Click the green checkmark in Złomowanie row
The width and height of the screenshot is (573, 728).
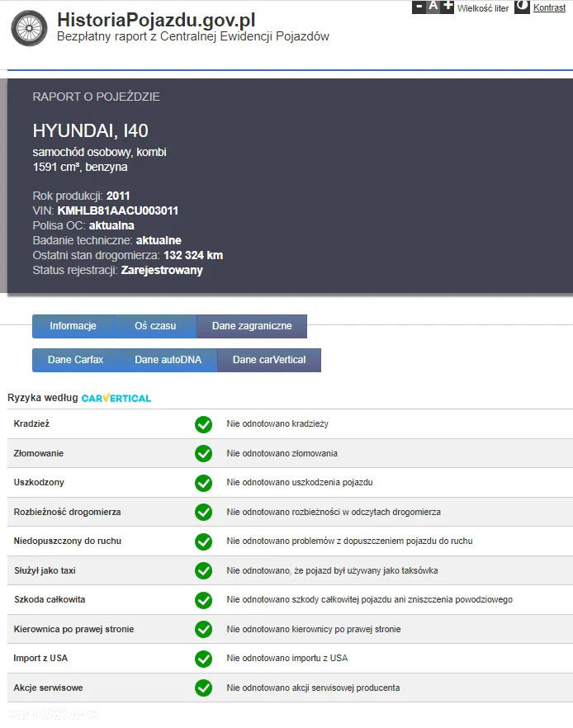pyautogui.click(x=203, y=453)
